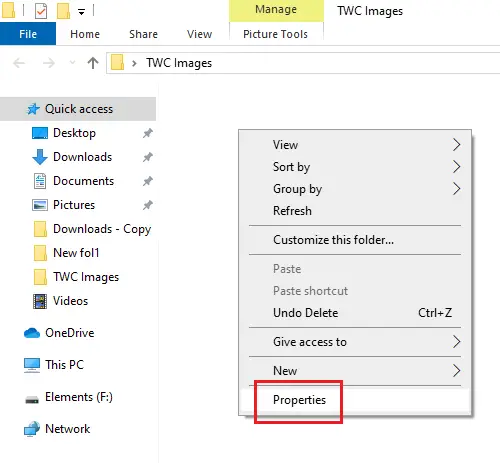Unpin Desktop using its pin icon
The height and width of the screenshot is (463, 500).
[x=148, y=133]
